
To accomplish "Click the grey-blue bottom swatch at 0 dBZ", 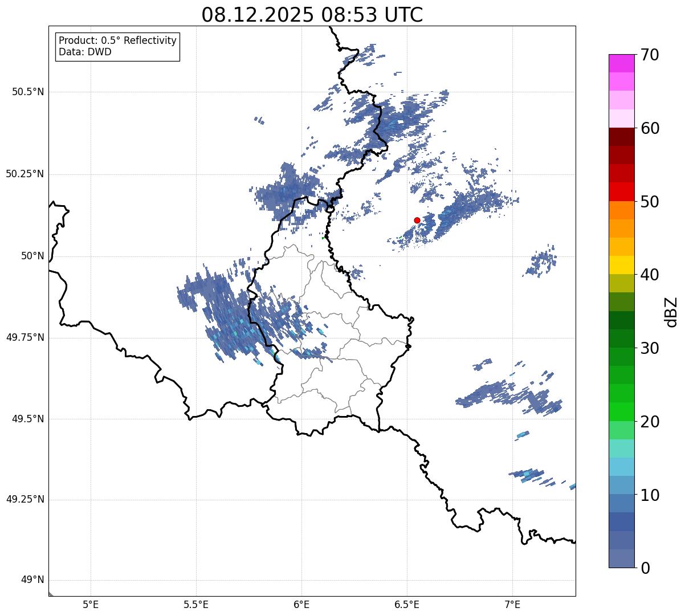I will (x=621, y=558).
